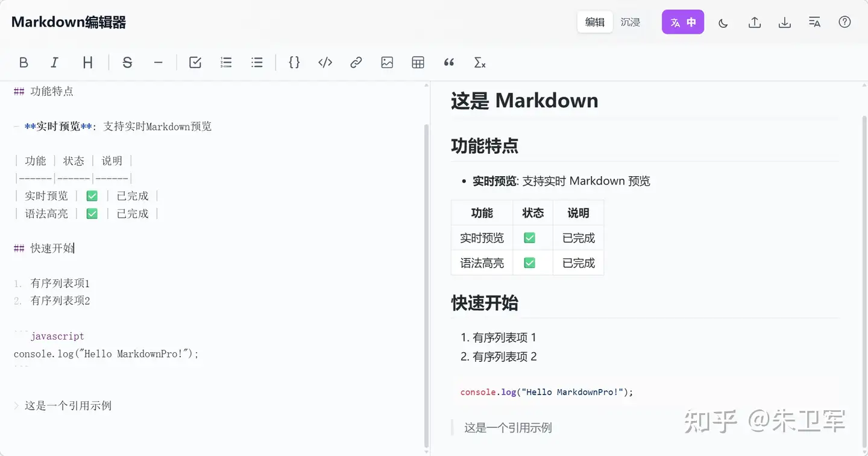Click the '快速开始' heading in preview
Screen dimensions: 868x456
[x=485, y=303]
